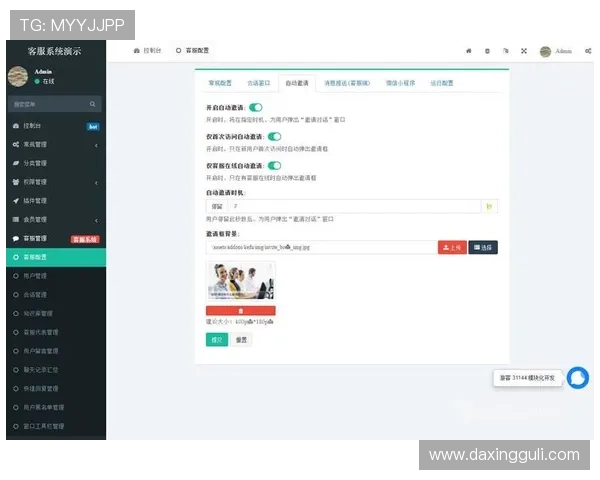Switch to the 消息推送(客服端) tab
600x480 pixels.
(347, 83)
